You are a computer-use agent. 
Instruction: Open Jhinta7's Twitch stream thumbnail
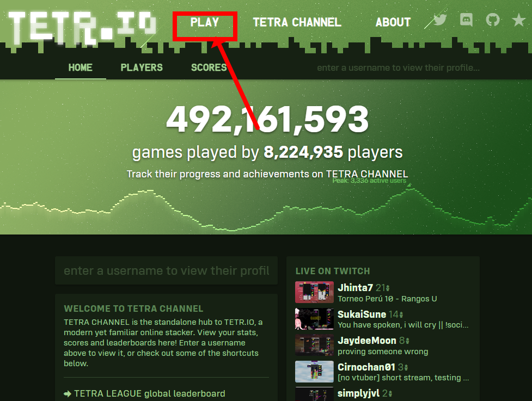(314, 292)
